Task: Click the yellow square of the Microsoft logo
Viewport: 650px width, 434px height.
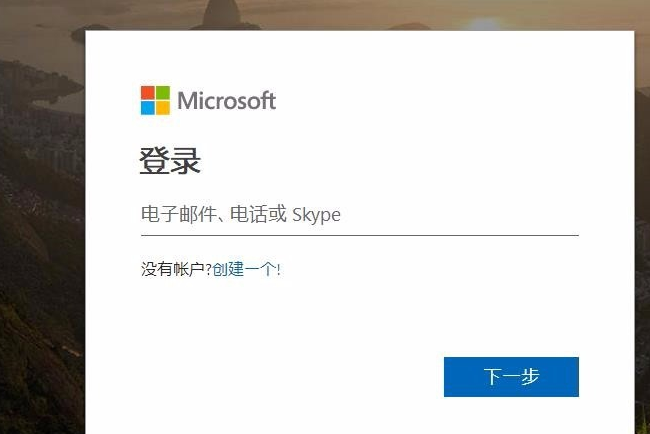Action: pyautogui.click(x=163, y=108)
